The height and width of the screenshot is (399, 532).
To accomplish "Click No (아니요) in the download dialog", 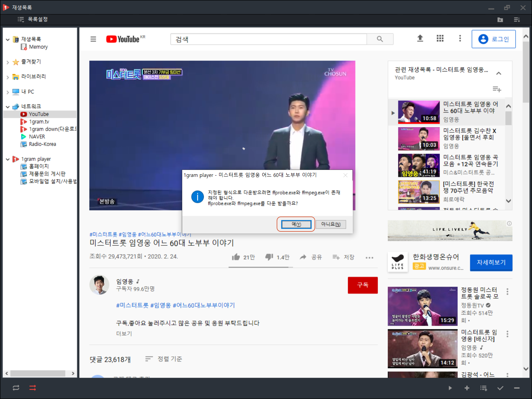I will click(x=331, y=224).
